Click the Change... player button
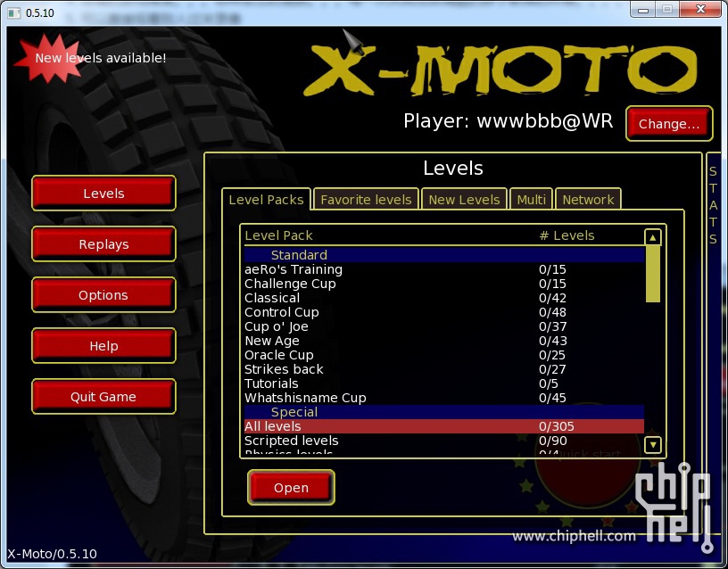Screen dimensions: 728x569 click(669, 123)
